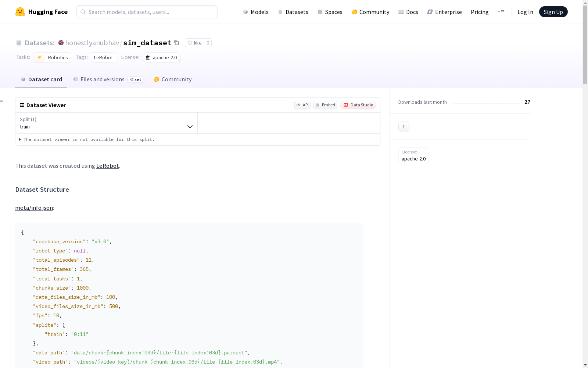Go to the Pricing page
Viewport: 588px width, 368px height.
(x=480, y=12)
